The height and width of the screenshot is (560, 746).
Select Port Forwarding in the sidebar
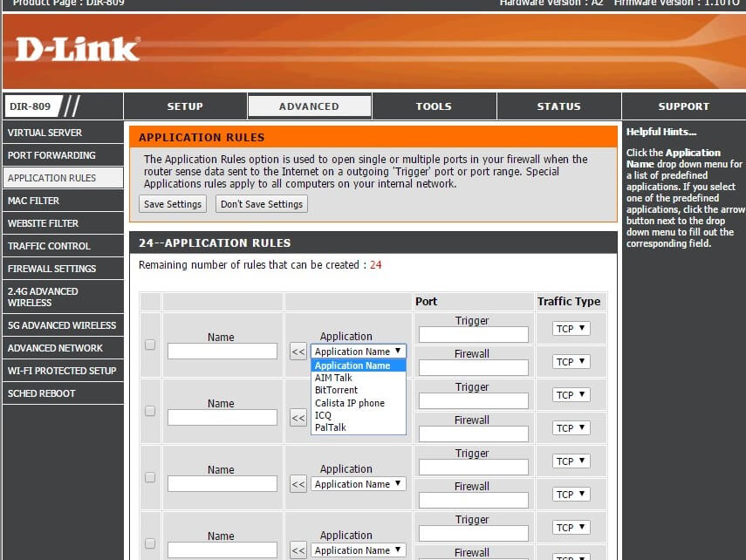[63, 155]
